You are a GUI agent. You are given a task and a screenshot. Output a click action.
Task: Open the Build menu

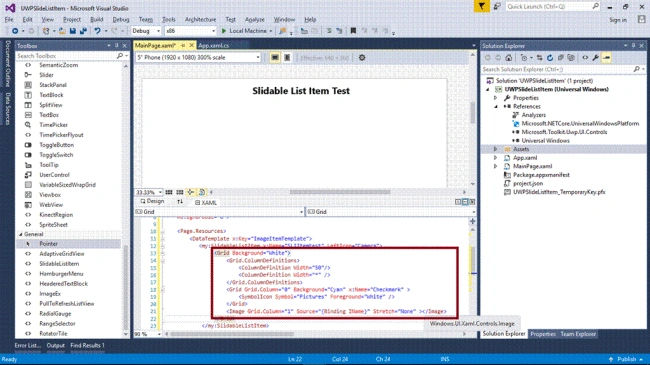(97, 19)
